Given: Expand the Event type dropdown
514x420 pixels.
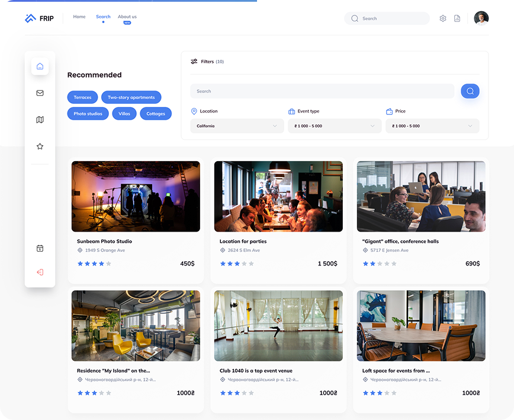Looking at the screenshot, I should 335,126.
